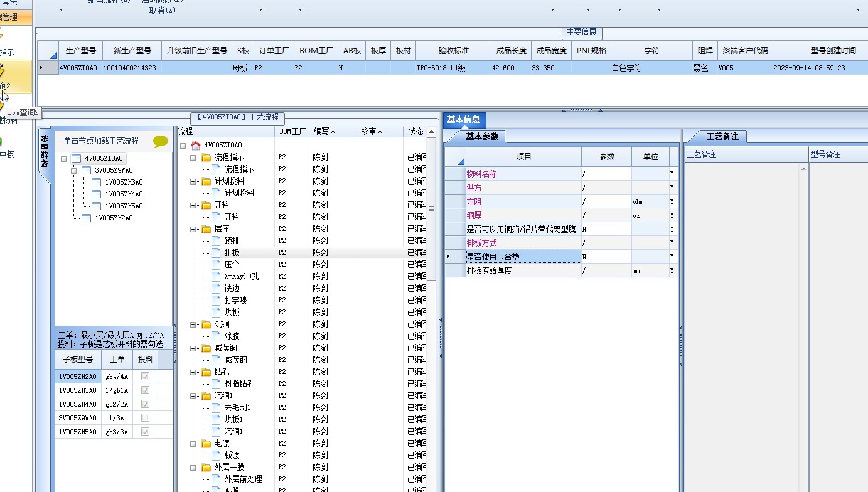The image size is (868, 492).
Task: Click the red home icon of 4V005ZIOA0 process root
Action: [x=196, y=145]
